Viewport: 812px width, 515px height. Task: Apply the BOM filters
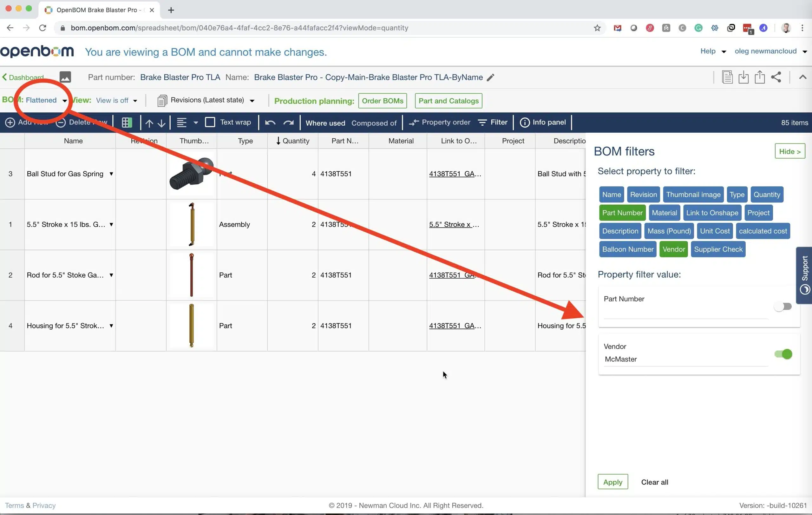613,482
